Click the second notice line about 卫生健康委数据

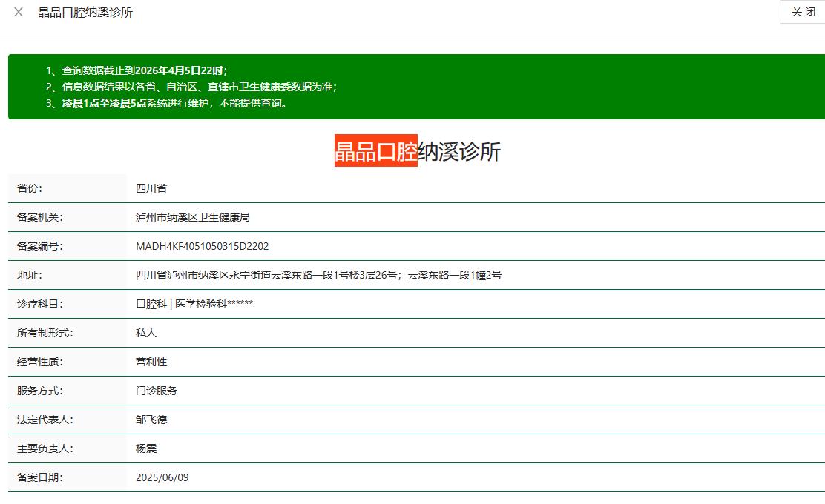199,87
